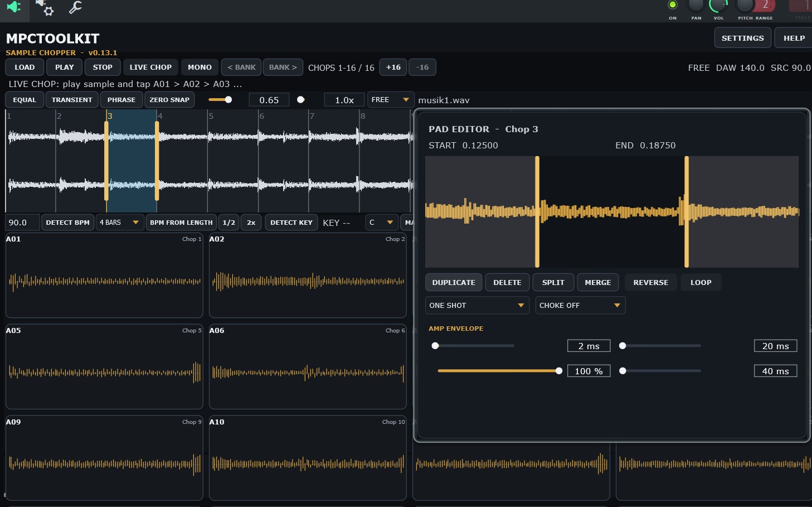Open the plugin gear options icon
This screenshot has height=507, width=812.
pos(45,7)
